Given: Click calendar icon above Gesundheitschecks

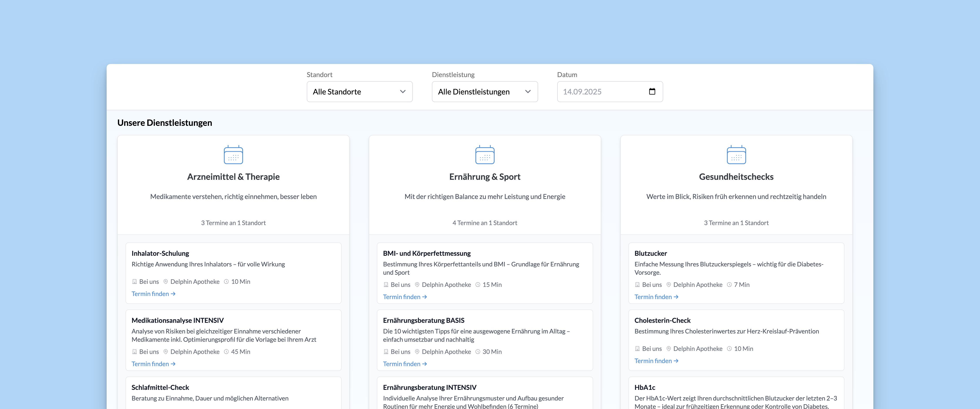Looking at the screenshot, I should click(736, 155).
